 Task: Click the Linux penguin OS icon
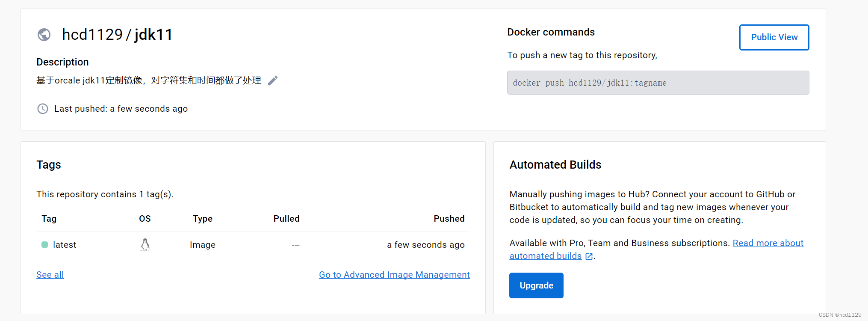tap(145, 245)
